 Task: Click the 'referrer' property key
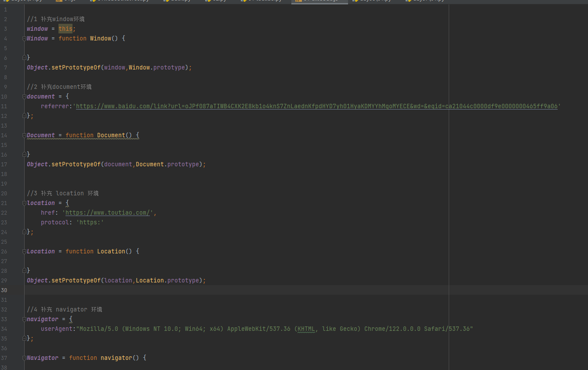[55, 106]
